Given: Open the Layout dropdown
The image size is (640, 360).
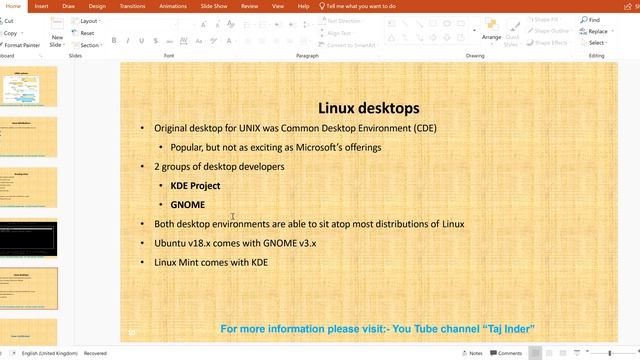Looking at the screenshot, I should [x=86, y=21].
